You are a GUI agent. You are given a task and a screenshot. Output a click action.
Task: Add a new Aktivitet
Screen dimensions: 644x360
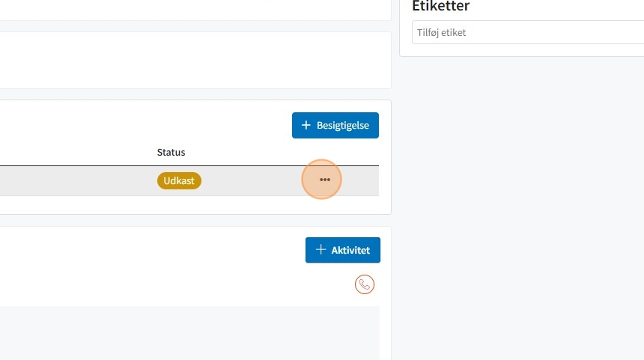[x=342, y=250]
